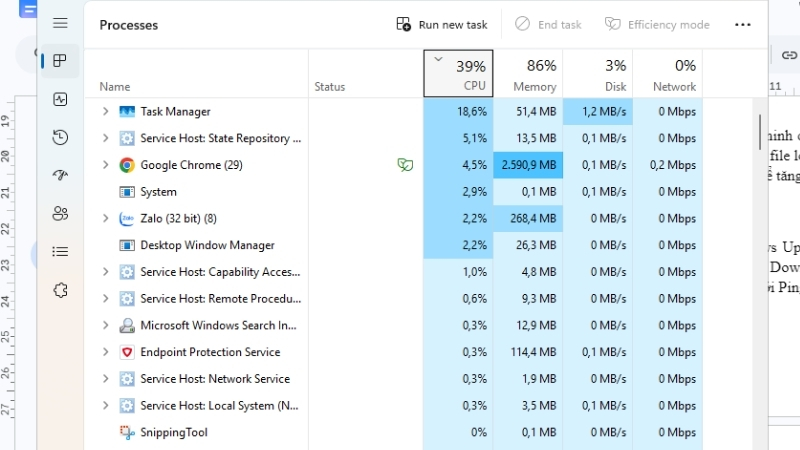
Task: Select the System process row name
Action: coord(159,192)
